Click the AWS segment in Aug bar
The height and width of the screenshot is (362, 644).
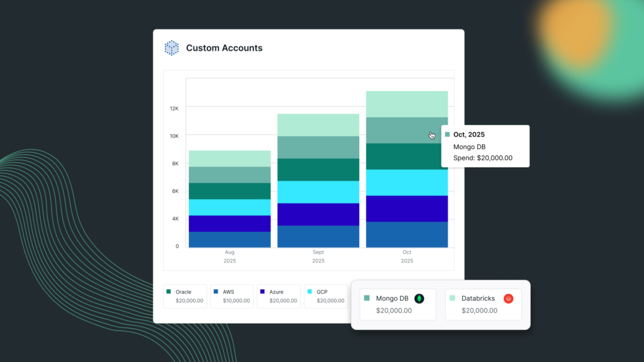click(230, 239)
